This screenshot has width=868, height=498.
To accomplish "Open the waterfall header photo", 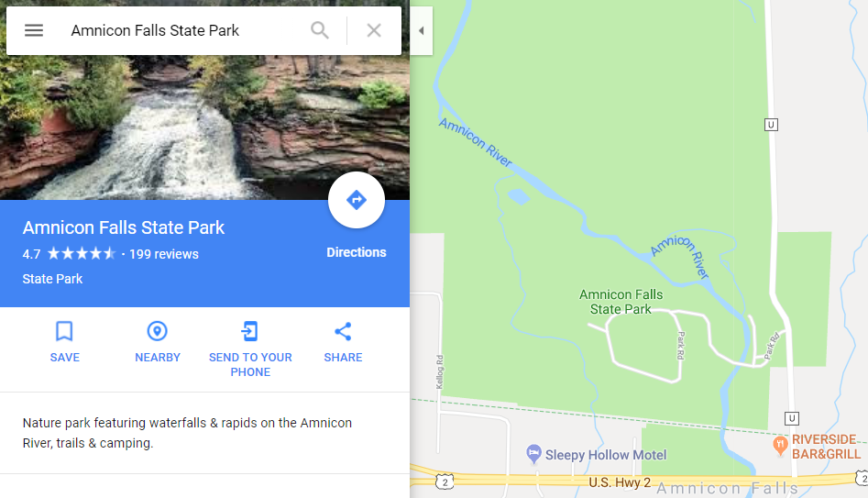I will (x=204, y=127).
